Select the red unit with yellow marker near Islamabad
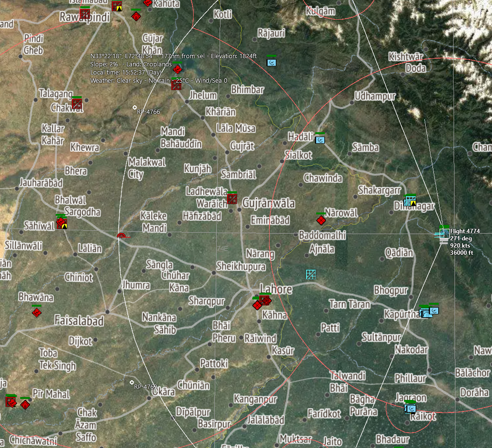Screen dimensions: 492x448 click(x=117, y=6)
